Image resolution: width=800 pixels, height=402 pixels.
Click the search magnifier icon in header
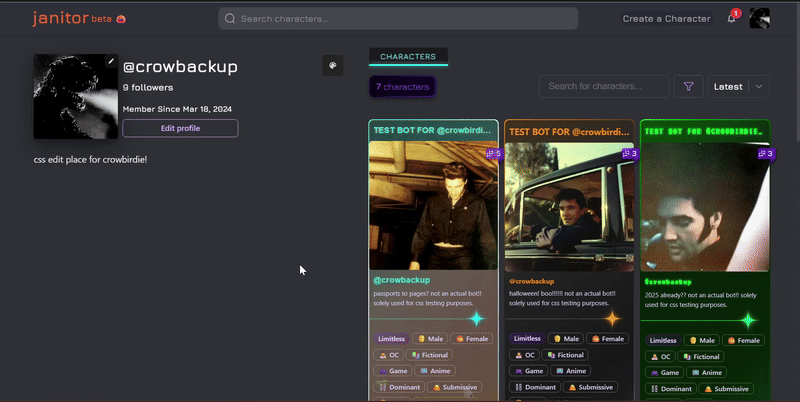tap(230, 18)
